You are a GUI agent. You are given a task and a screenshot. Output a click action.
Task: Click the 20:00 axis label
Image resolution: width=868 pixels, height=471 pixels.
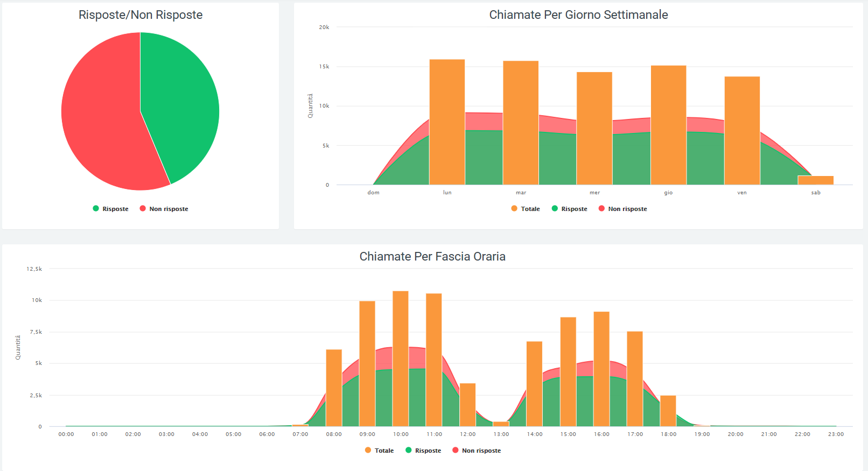[736, 434]
